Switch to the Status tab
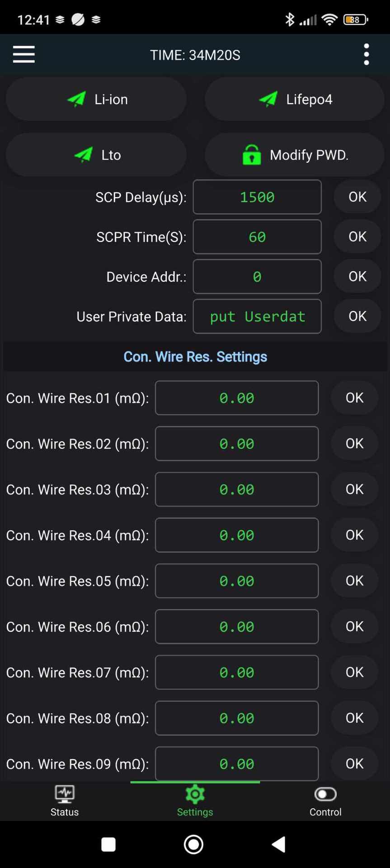The height and width of the screenshot is (868, 390). click(x=65, y=801)
